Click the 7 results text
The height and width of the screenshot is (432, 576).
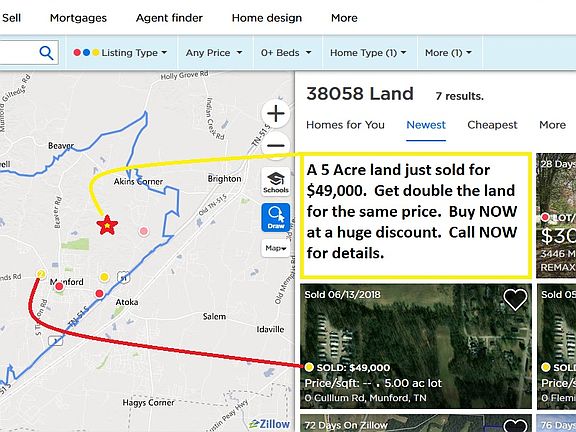[x=460, y=96]
